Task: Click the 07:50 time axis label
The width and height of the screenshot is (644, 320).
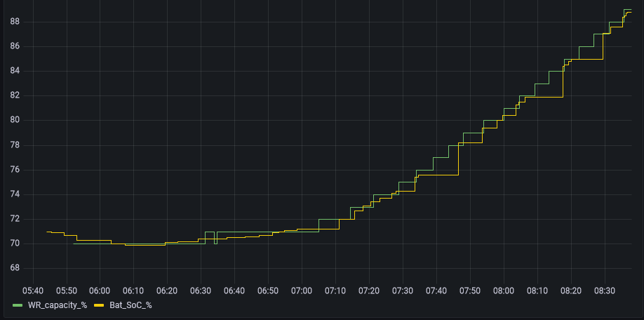Action: 470,291
